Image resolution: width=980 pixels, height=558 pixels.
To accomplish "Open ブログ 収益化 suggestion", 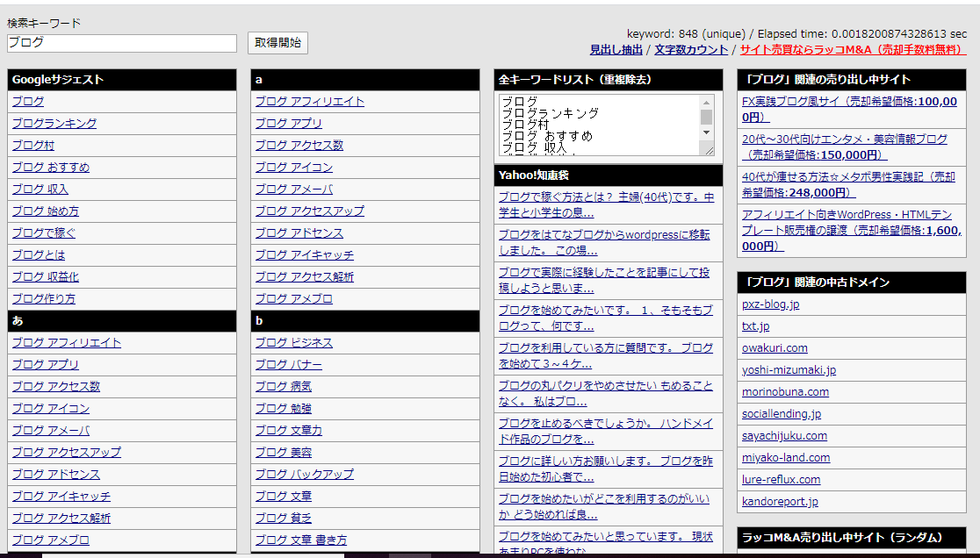I will tap(46, 276).
